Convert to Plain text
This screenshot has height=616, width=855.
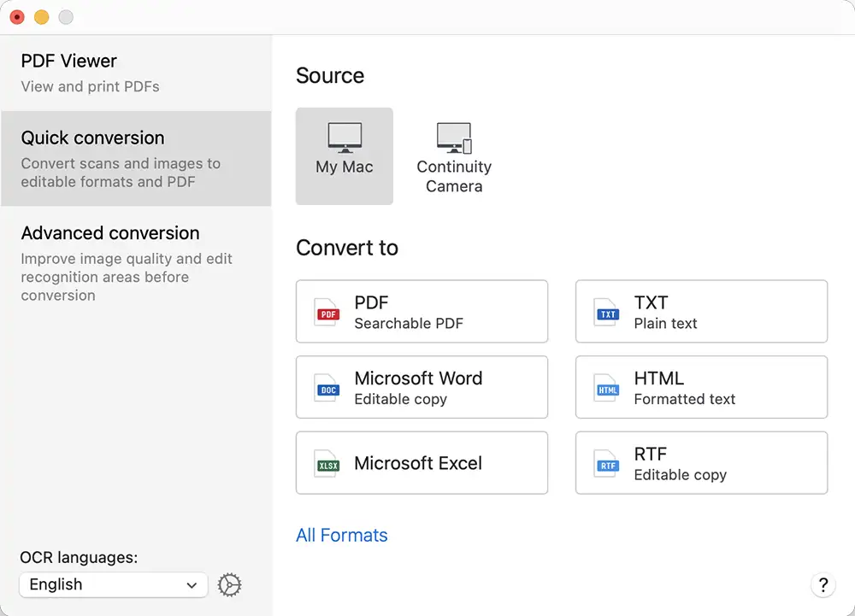coord(701,312)
